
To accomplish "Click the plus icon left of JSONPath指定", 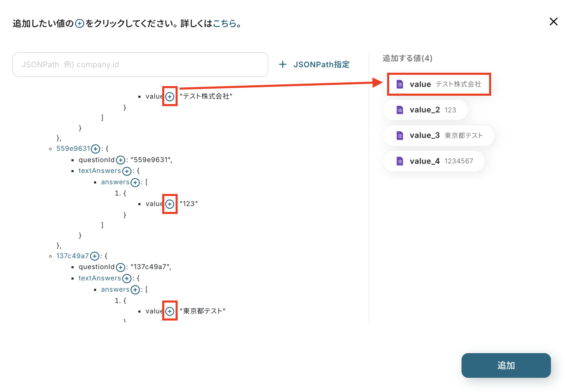I will (283, 64).
